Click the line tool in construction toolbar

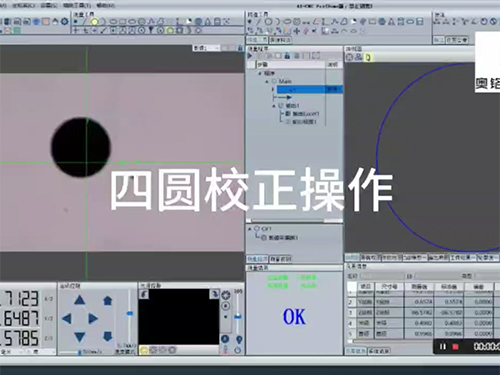258,22
